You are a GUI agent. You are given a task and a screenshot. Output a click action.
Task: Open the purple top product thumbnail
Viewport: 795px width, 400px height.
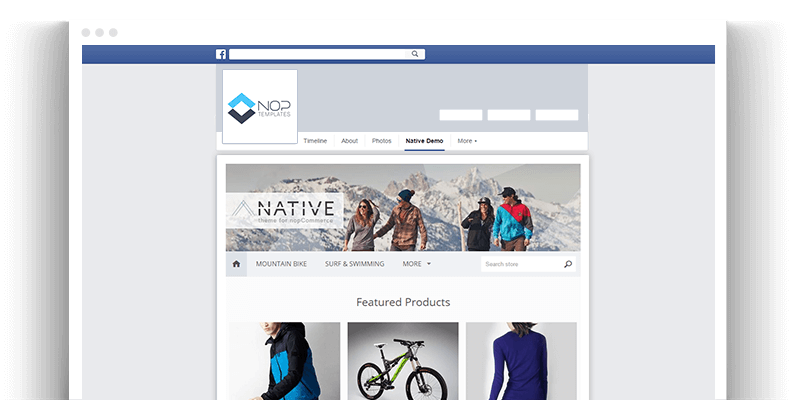click(521, 361)
